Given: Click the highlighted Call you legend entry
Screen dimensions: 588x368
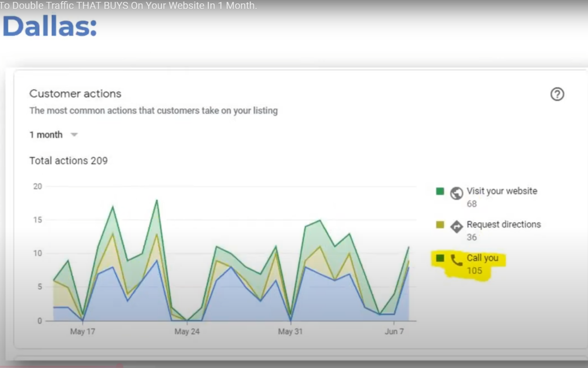Looking at the screenshot, I should click(x=484, y=258).
